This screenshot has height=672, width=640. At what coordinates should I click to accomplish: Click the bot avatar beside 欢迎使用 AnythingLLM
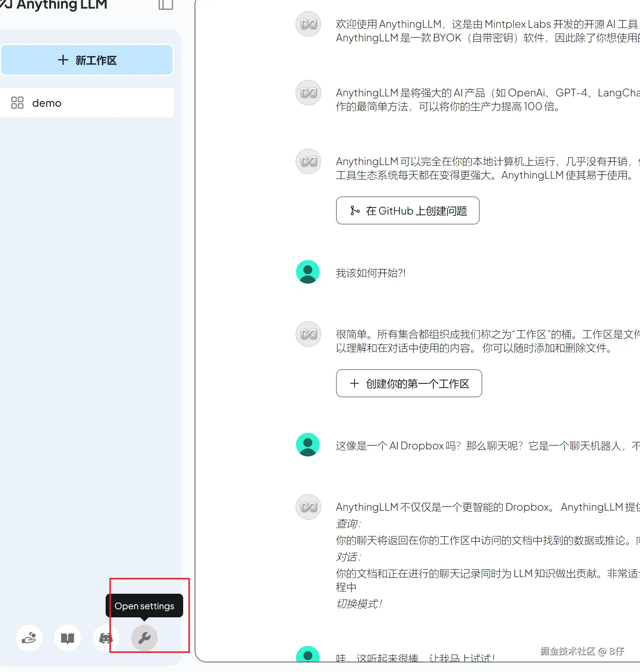tap(308, 24)
